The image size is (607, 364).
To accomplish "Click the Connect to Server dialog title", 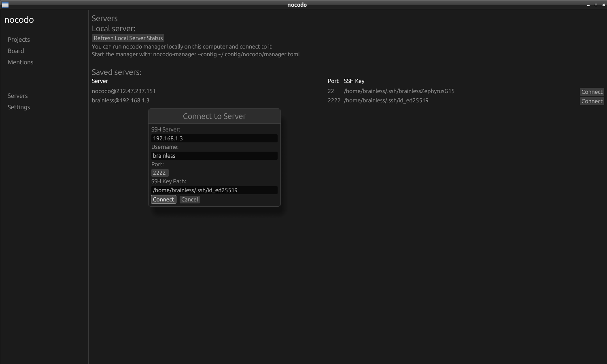I will [214, 116].
